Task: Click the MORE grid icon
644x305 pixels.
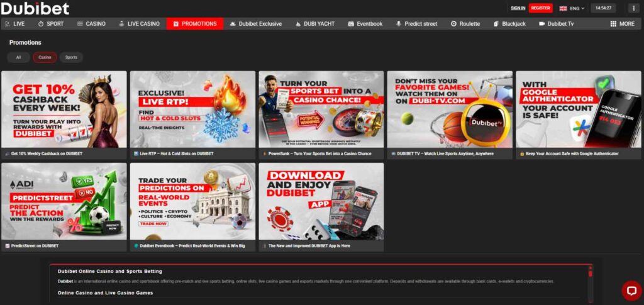Action: coord(613,24)
